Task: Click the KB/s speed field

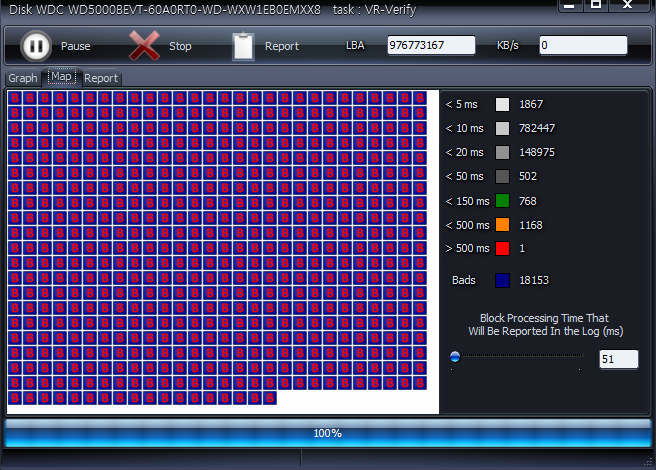Action: pyautogui.click(x=583, y=45)
